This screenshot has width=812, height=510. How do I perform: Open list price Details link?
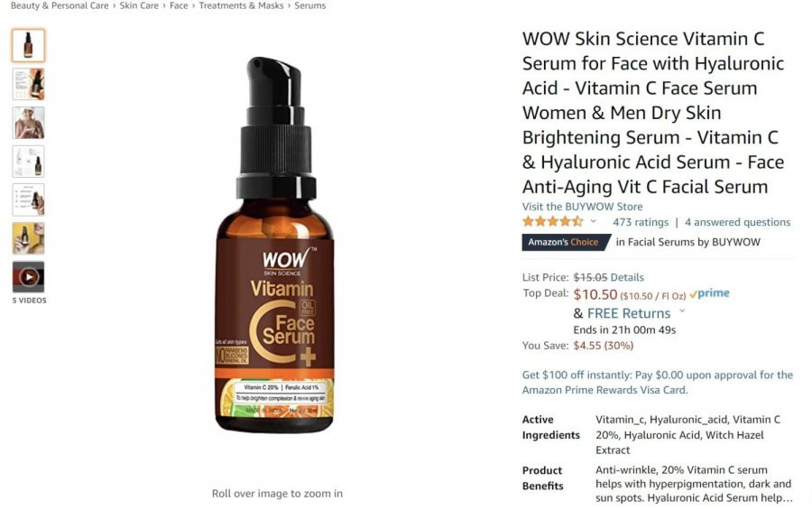627,277
